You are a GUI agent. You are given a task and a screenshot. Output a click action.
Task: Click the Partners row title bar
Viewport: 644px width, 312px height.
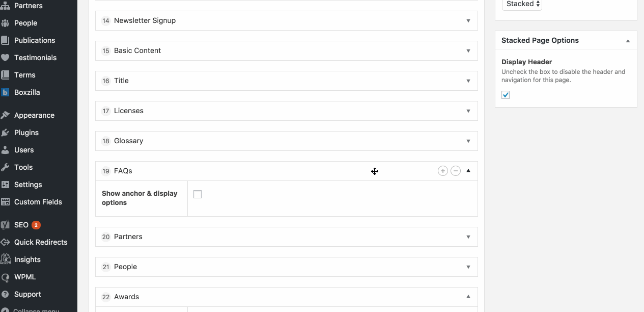(287, 237)
